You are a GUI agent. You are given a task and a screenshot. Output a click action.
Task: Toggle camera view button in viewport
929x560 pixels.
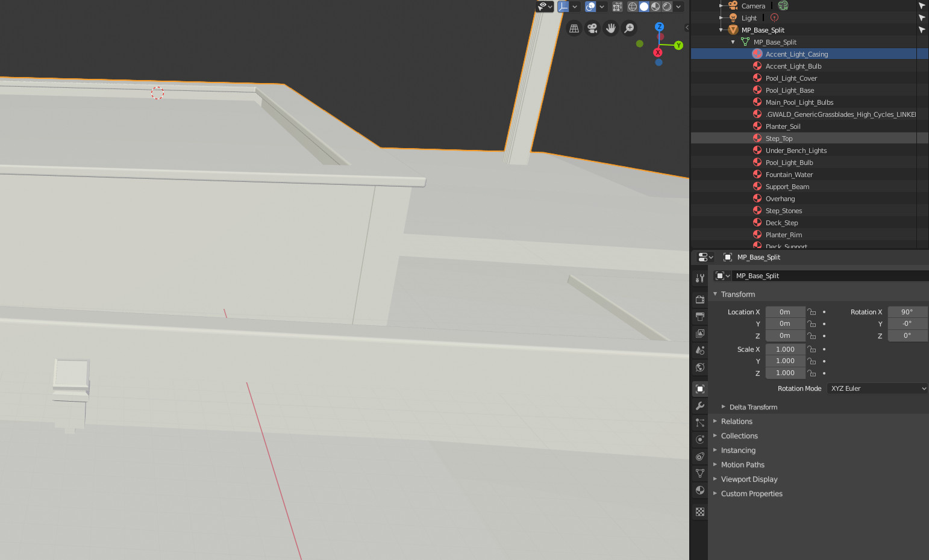coord(592,28)
